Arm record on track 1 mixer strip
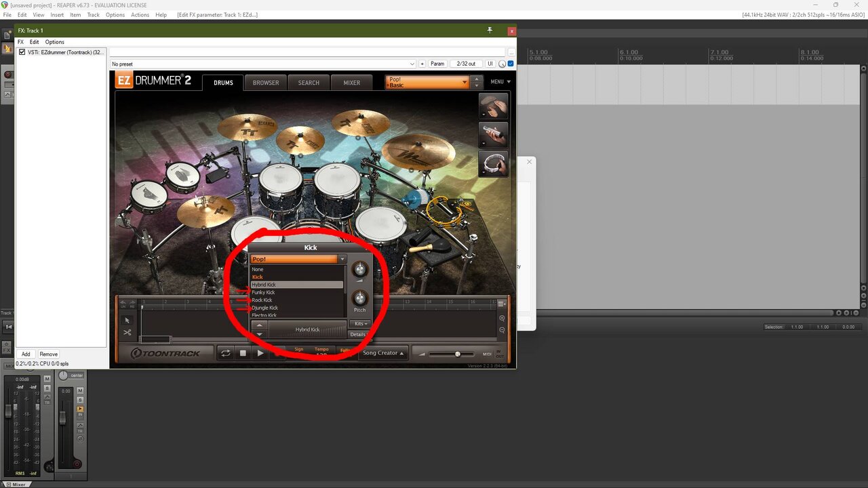868x488 pixels. (77, 464)
